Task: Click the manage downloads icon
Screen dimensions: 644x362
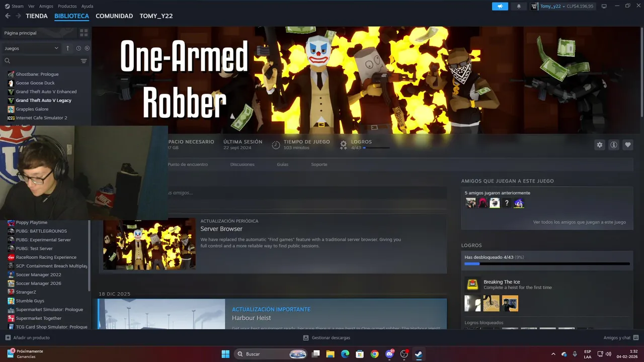Action: pos(306,338)
